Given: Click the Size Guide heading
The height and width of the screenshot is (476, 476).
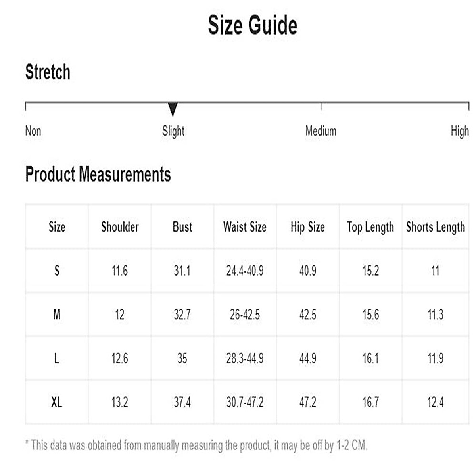Looking at the screenshot, I should point(253,25).
